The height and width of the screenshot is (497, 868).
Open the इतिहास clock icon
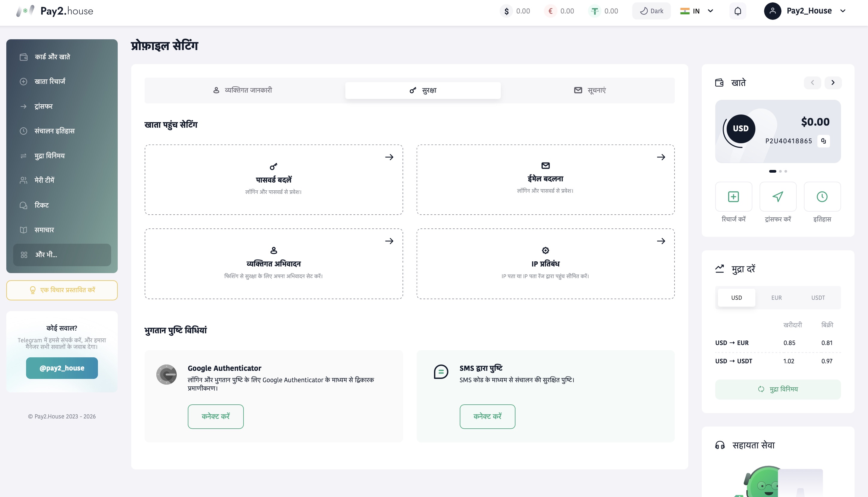(x=822, y=197)
